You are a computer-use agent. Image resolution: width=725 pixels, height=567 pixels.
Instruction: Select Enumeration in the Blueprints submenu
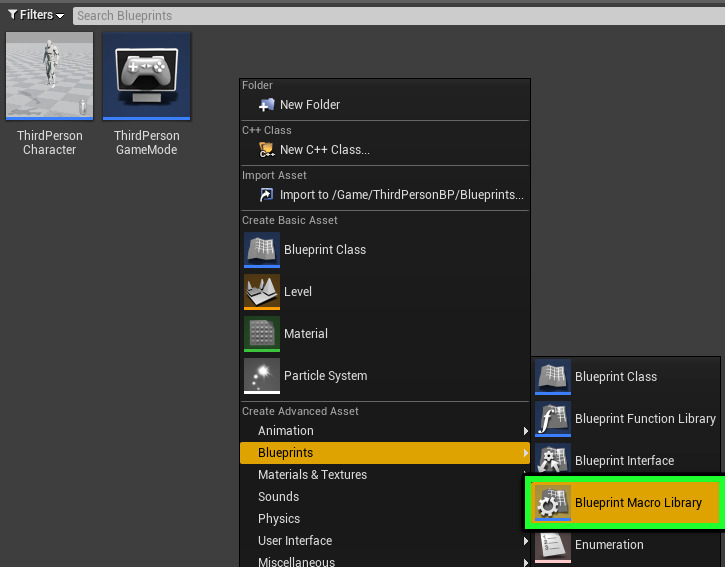608,545
